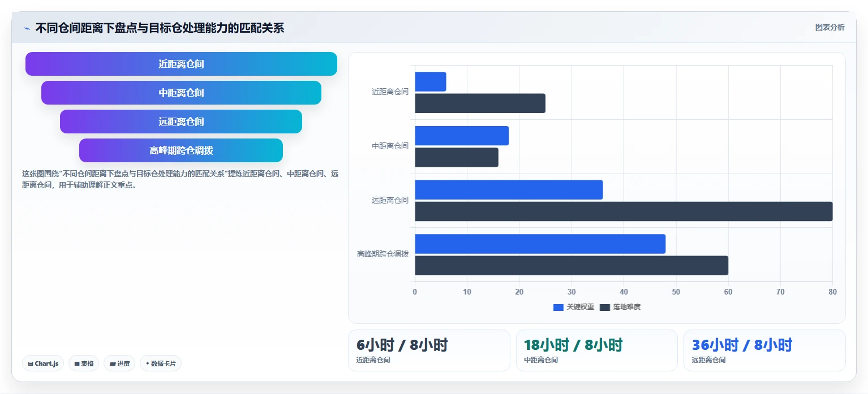Click the 落地难度 legend label text

click(627, 307)
